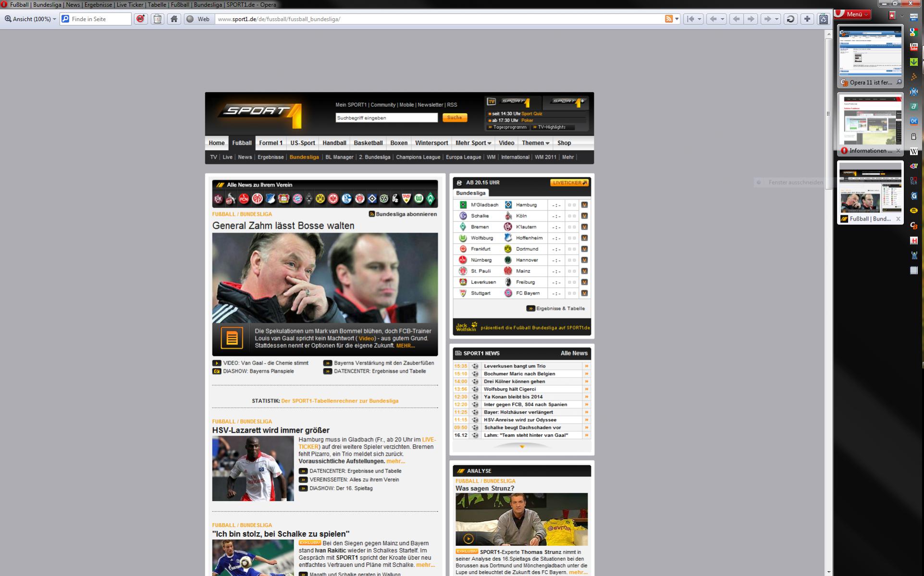Click the Champions League subnav link

[418, 157]
